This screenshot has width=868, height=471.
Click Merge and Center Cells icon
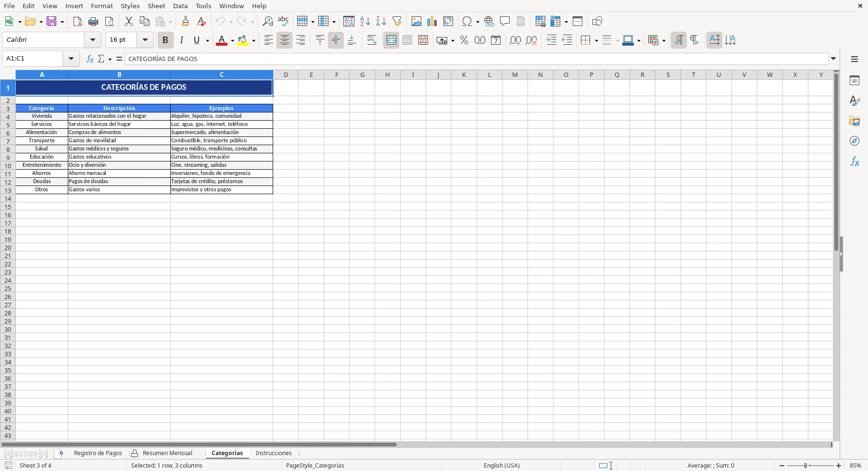(x=391, y=40)
